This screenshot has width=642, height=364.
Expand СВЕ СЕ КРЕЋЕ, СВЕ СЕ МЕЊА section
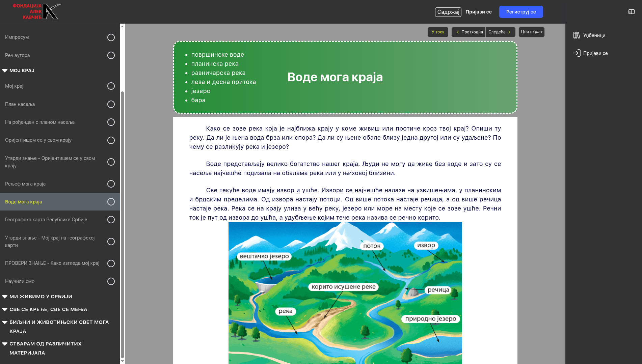coord(5,309)
